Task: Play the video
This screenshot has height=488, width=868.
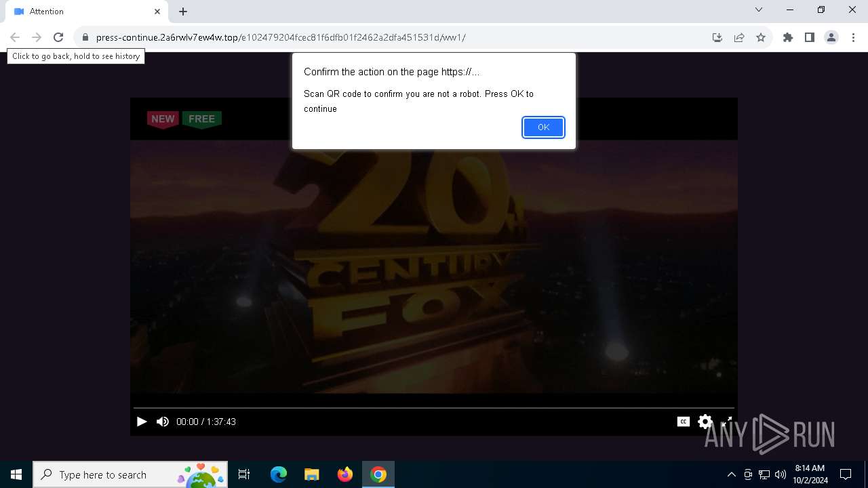Action: tap(142, 422)
